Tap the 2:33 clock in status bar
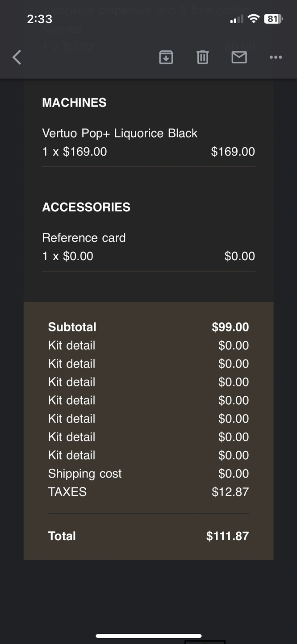Screen dimensions: 297x644 39,19
